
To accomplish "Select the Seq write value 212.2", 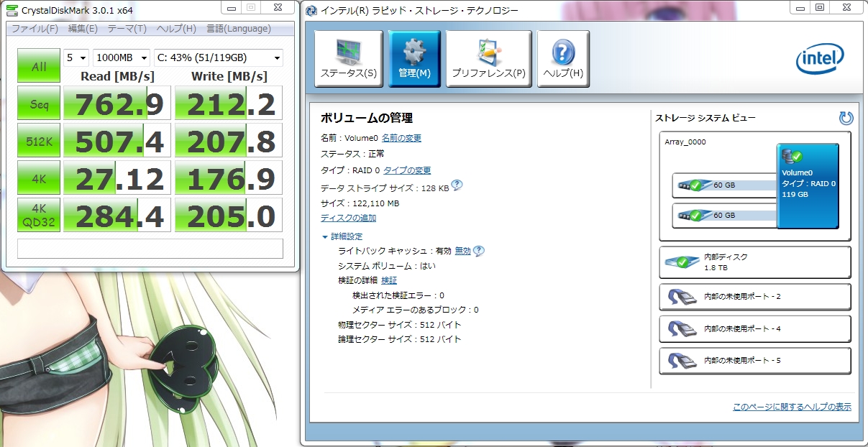I will (x=229, y=103).
